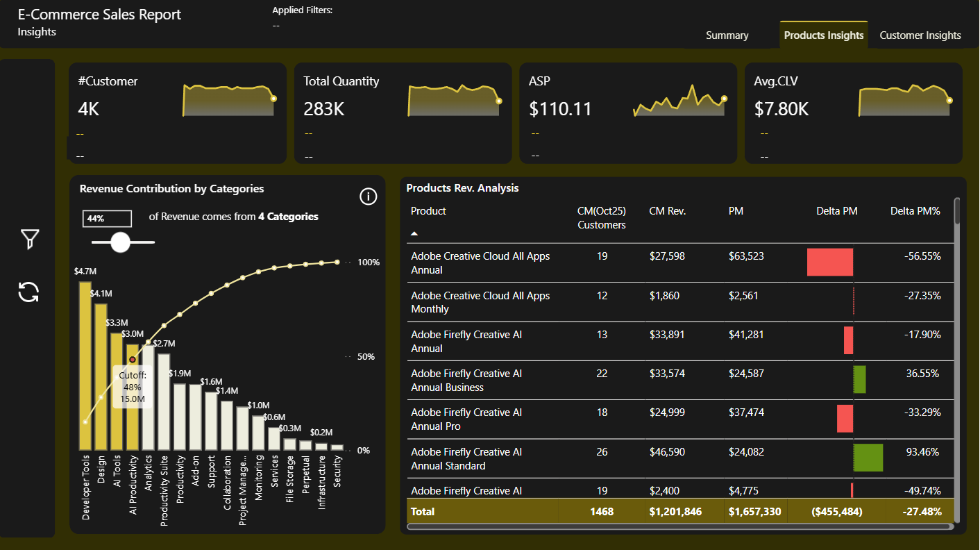Screen dimensions: 980x550
Task: Click the $7.80K Avg.CLV value
Action: [782, 109]
